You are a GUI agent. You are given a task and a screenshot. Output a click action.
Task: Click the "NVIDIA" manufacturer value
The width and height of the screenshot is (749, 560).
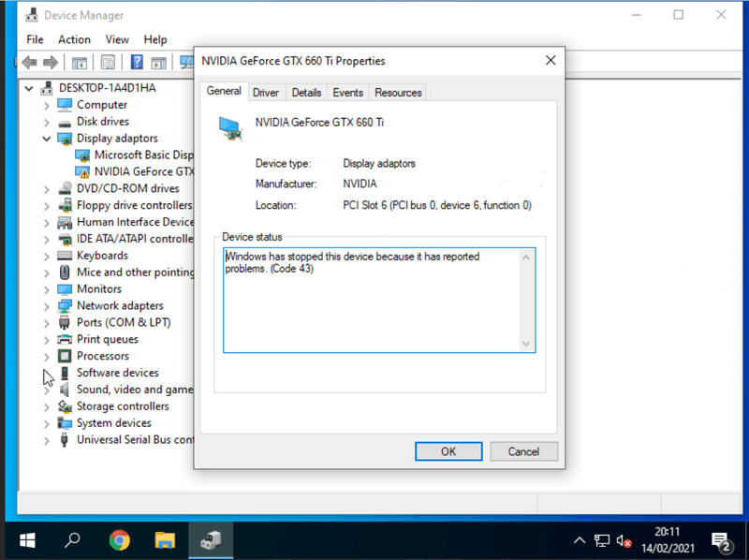coord(360,184)
